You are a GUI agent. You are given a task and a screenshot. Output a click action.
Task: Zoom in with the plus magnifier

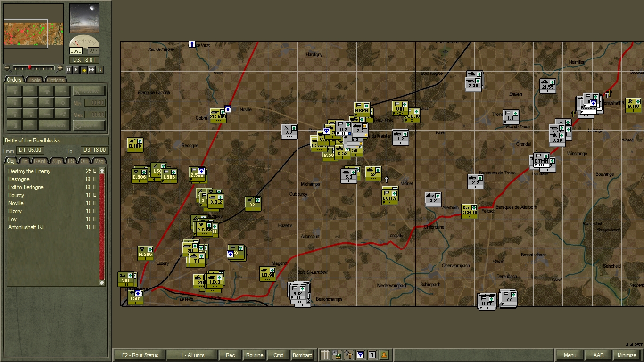[60, 68]
